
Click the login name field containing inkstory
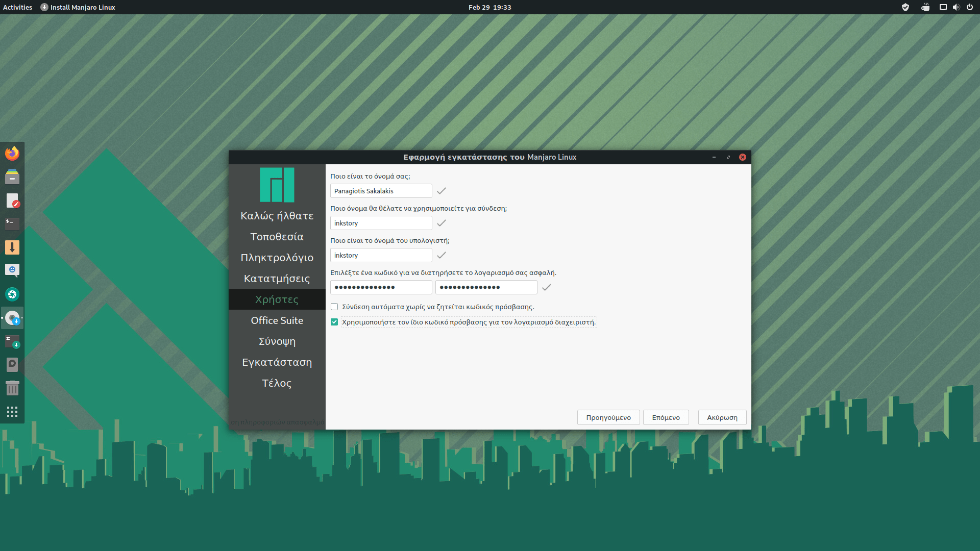381,223
